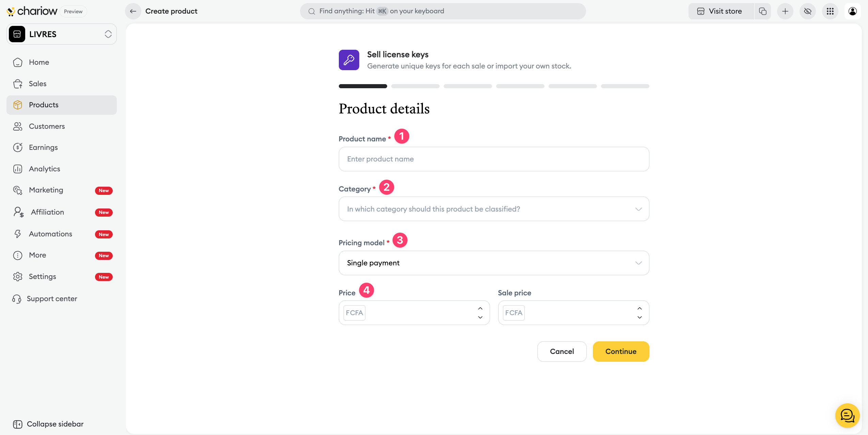Click the back arrow beside Create product

point(133,11)
